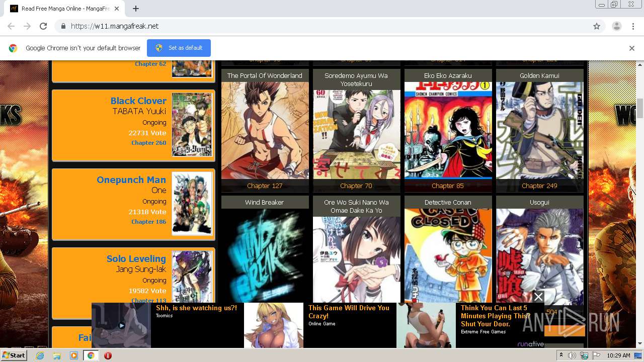This screenshot has height=362, width=644.
Task: Switch to Chrome taskbar button
Action: pyautogui.click(x=91, y=355)
